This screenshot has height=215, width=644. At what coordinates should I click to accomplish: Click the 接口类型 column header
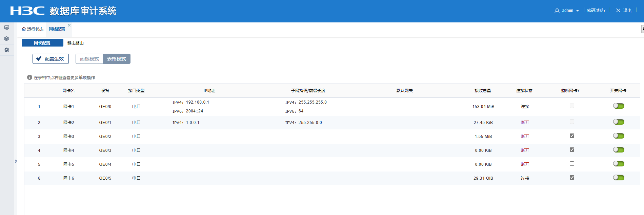136,91
